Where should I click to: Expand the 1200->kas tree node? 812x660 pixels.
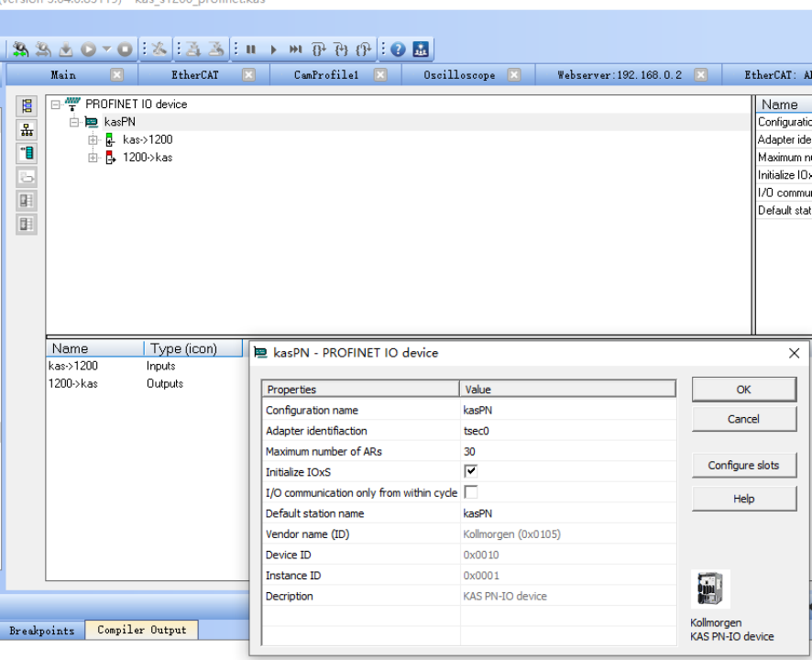(x=93, y=158)
